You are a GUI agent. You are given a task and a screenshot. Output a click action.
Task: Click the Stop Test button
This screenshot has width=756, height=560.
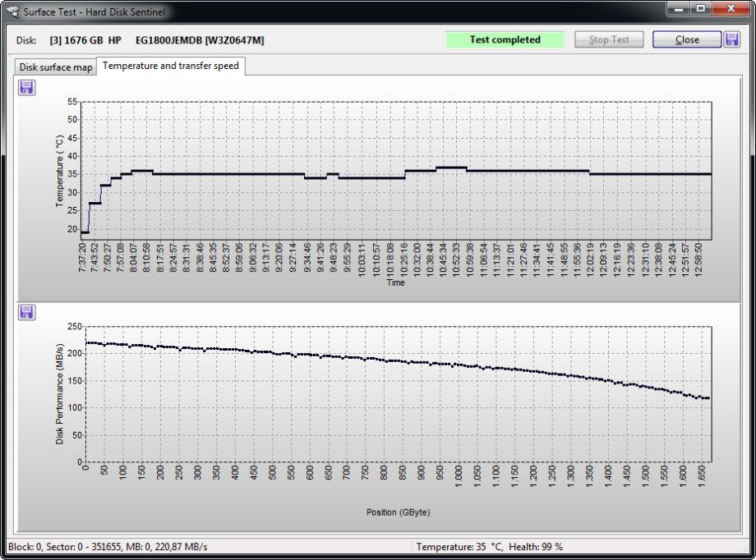point(609,39)
